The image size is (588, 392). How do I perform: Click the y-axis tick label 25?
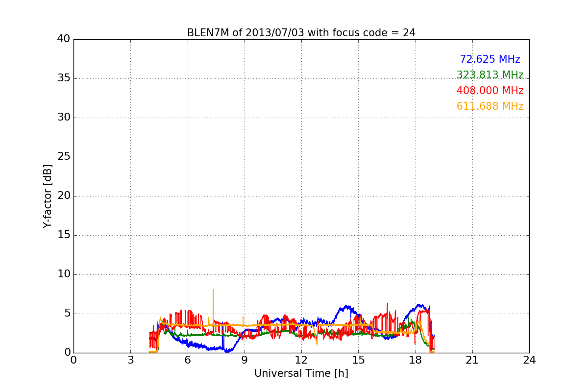coord(64,157)
